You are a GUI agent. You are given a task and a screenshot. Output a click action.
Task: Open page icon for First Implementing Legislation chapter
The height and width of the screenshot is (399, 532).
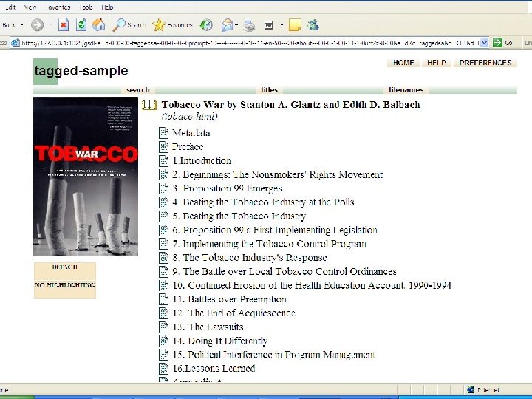point(163,230)
